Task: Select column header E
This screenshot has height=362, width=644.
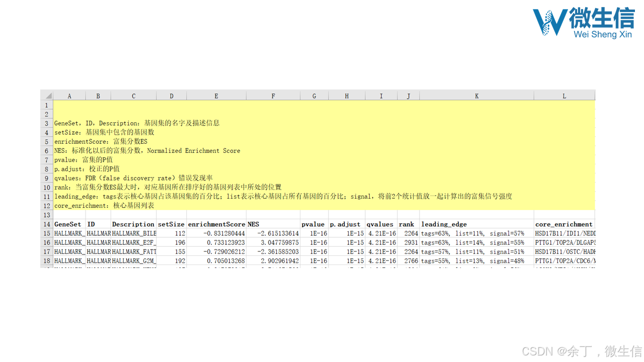Action: (x=216, y=96)
